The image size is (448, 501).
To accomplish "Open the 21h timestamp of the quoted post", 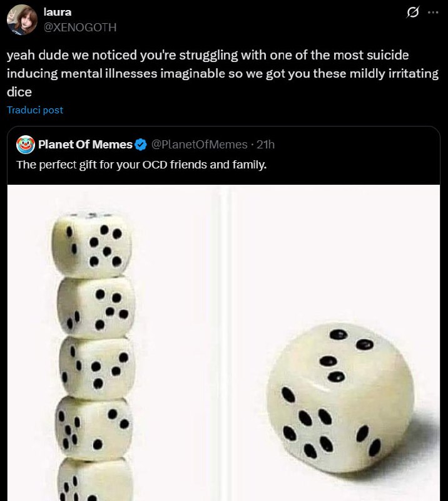I will click(265, 144).
